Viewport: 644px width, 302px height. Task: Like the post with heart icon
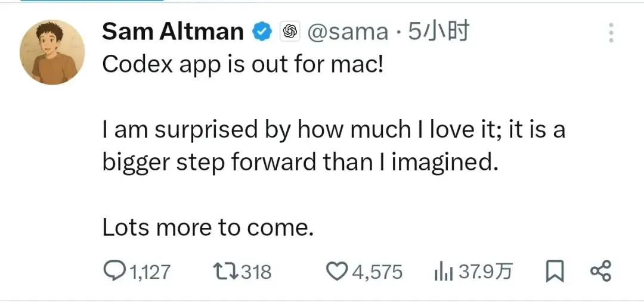338,272
